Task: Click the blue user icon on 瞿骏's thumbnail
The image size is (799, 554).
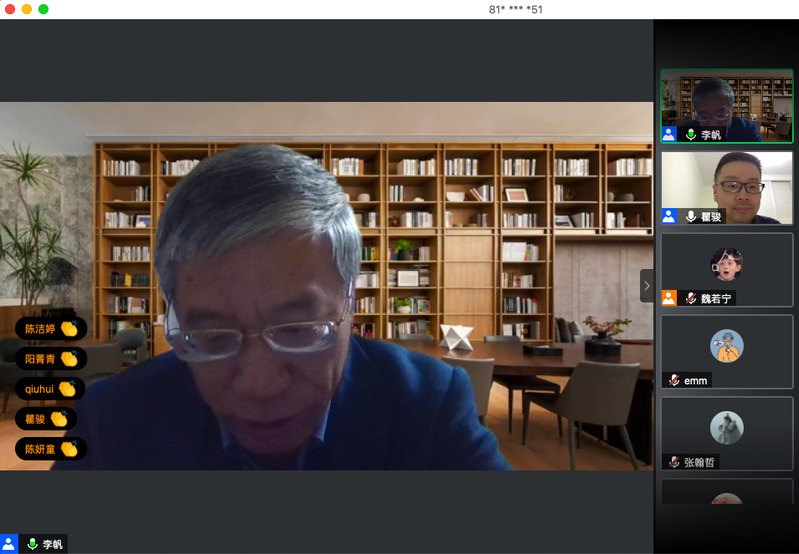Action: 669,216
